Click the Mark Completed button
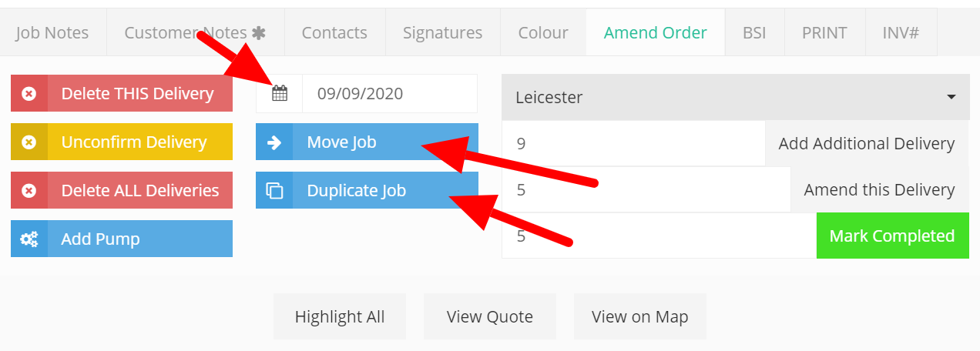Screen dimensions: 980x351 [x=892, y=236]
